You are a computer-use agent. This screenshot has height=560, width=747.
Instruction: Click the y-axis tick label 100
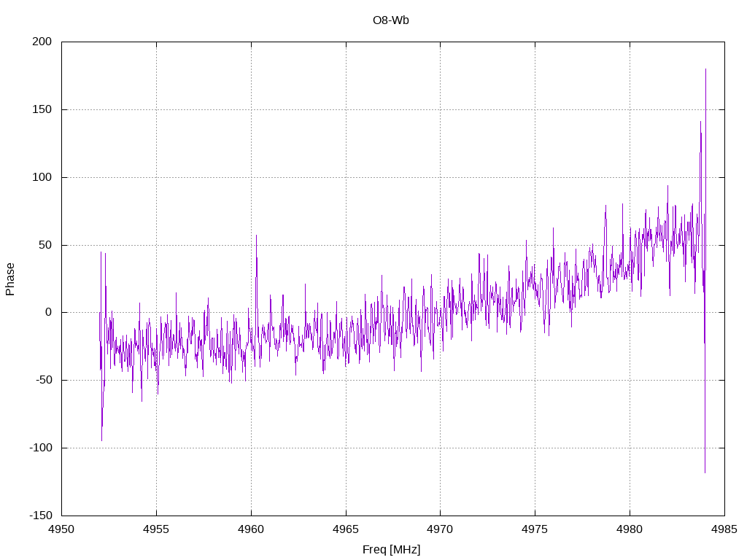coord(42,177)
